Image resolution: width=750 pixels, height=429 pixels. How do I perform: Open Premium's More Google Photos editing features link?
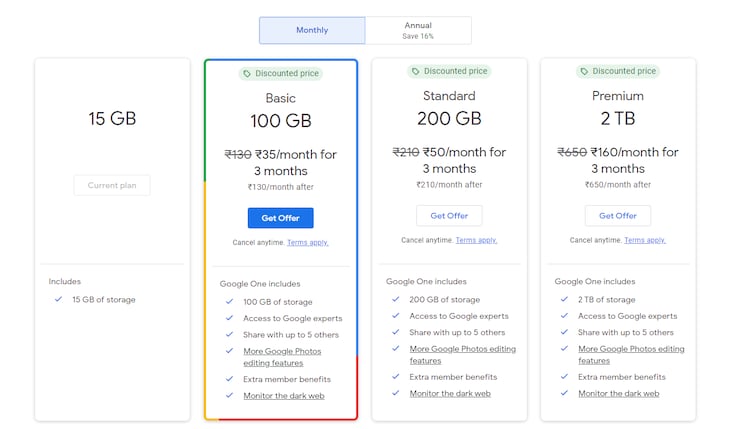[630, 354]
